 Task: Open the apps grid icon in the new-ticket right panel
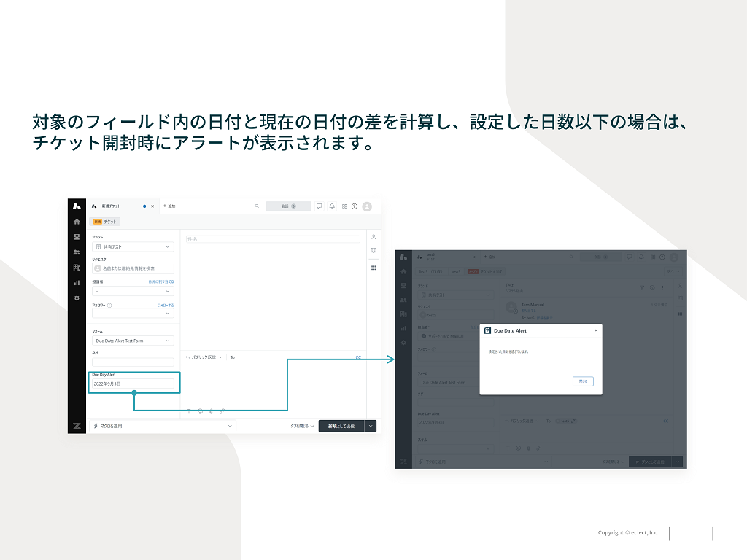click(373, 268)
